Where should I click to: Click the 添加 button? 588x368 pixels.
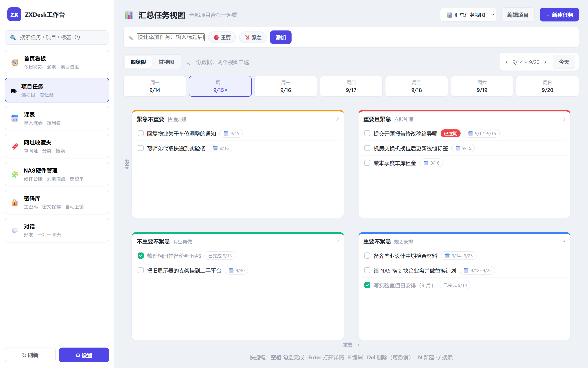coord(281,37)
